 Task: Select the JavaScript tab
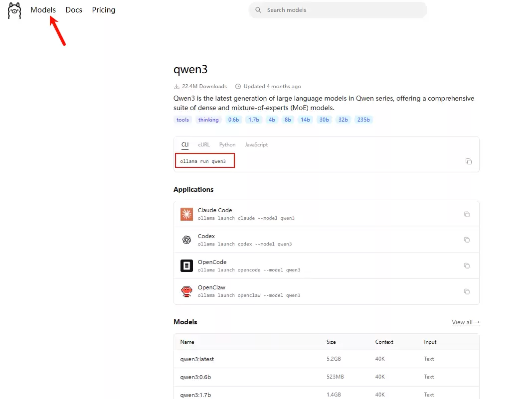click(x=256, y=145)
